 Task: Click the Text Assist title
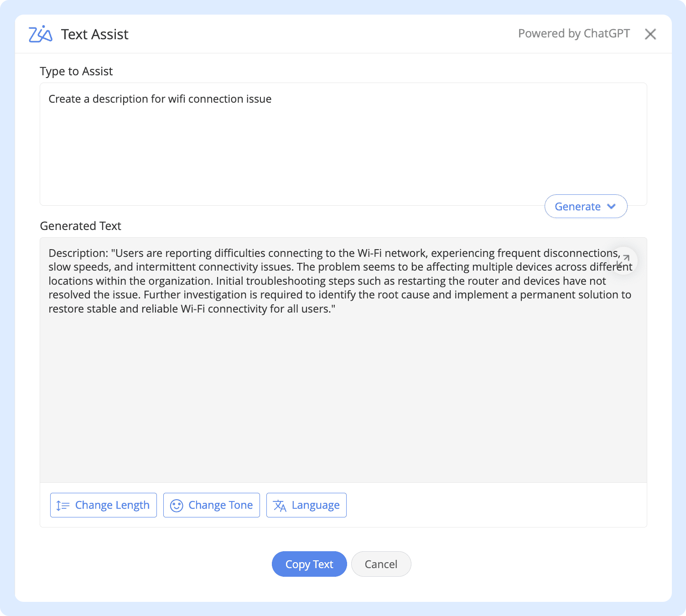[x=94, y=34]
